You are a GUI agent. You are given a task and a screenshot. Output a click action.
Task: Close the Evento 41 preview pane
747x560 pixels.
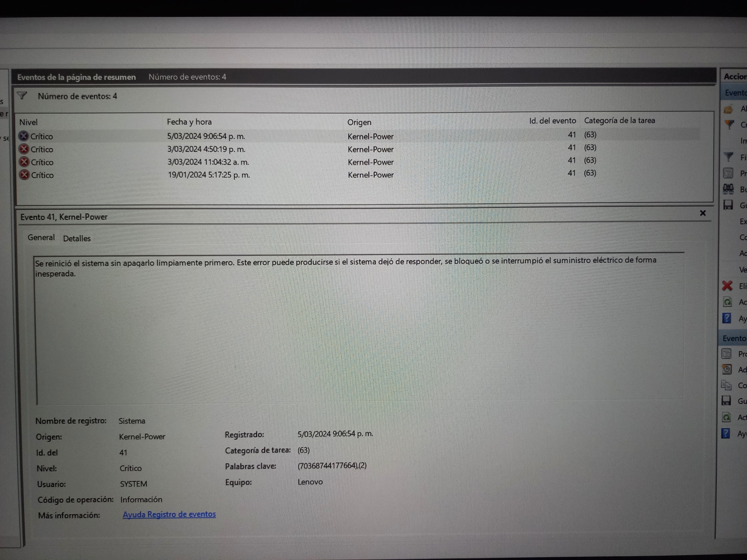click(x=703, y=213)
